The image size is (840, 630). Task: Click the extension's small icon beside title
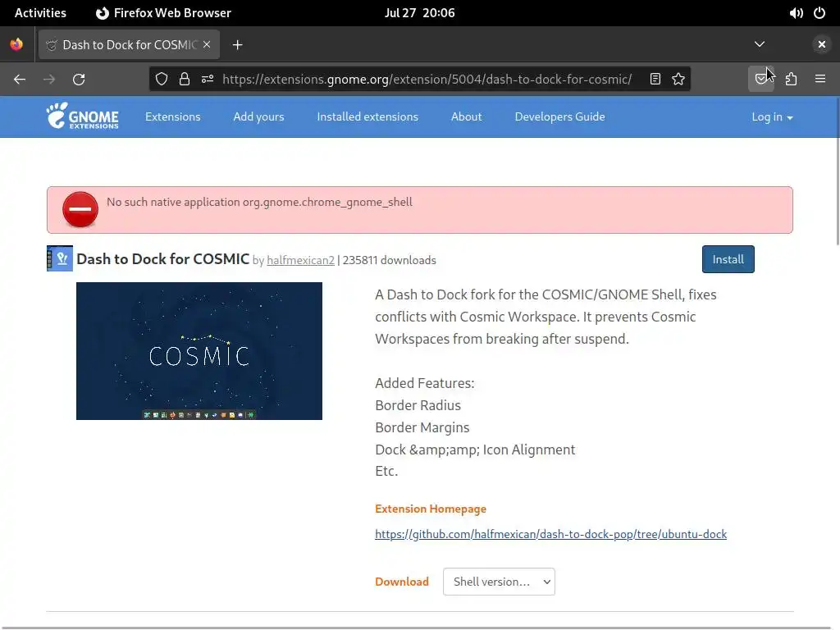pos(59,258)
